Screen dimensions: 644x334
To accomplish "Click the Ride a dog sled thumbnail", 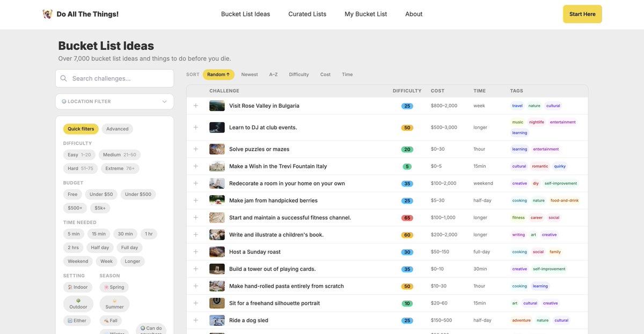I will [217, 321].
